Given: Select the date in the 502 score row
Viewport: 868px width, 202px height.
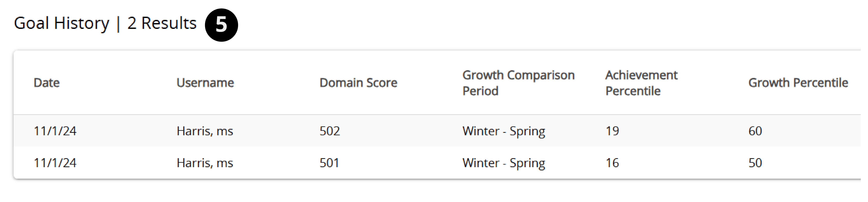Looking at the screenshot, I should [55, 131].
